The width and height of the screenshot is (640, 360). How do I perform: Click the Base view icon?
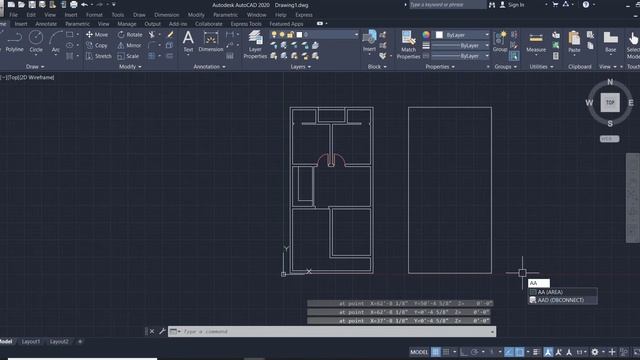coord(611,42)
